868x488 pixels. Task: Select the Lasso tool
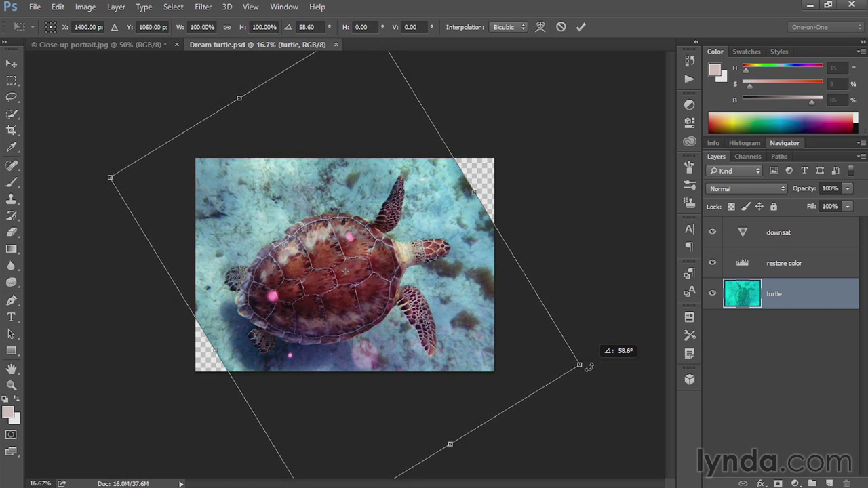click(x=12, y=97)
